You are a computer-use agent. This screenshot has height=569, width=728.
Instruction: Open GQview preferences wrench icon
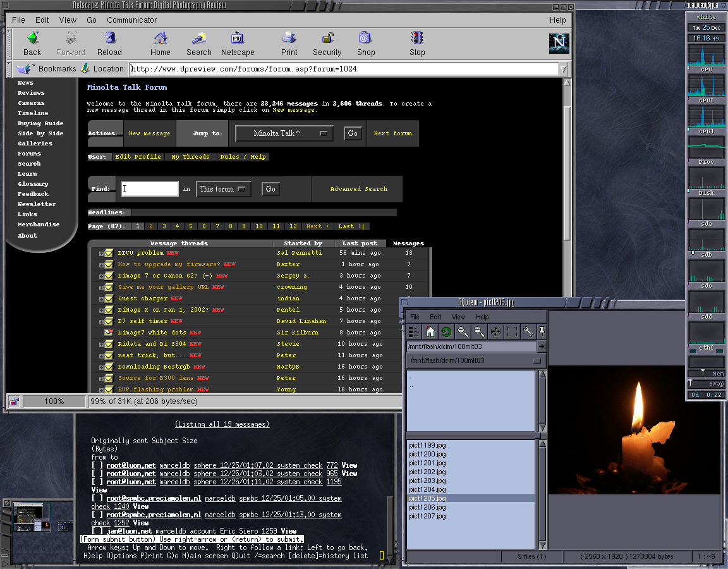[x=528, y=332]
